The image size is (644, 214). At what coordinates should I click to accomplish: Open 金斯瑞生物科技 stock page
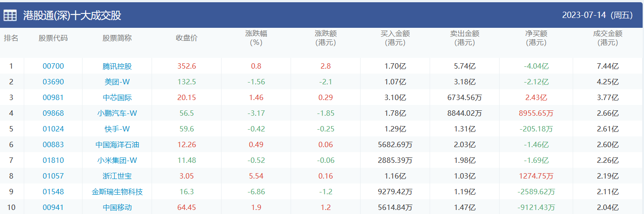tap(117, 192)
